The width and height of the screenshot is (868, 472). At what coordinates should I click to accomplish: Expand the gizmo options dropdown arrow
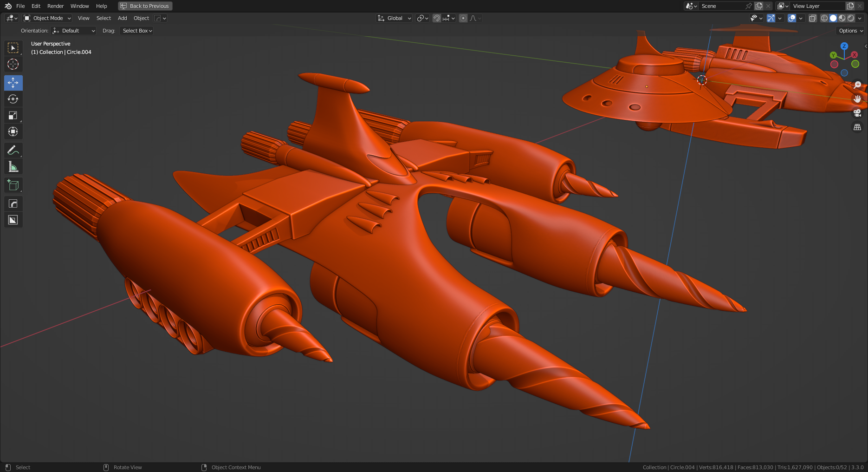click(x=780, y=18)
